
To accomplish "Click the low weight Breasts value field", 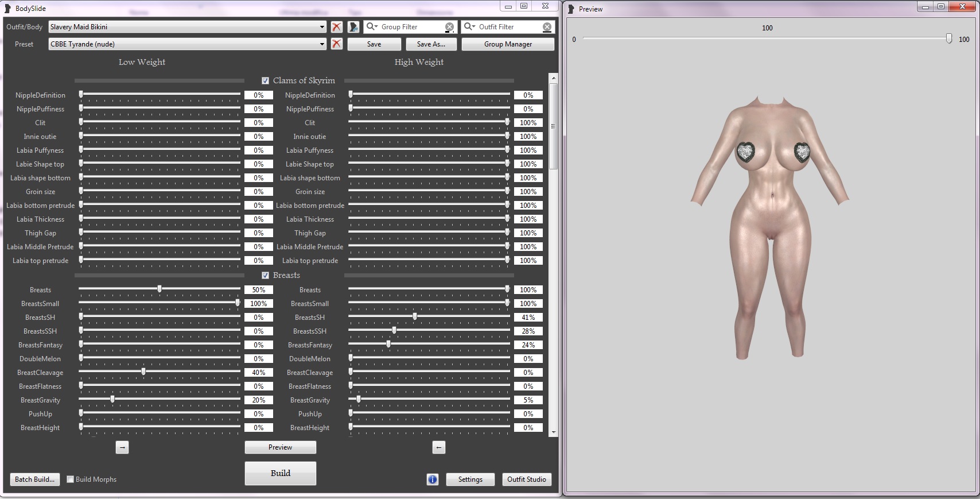I will pos(259,290).
